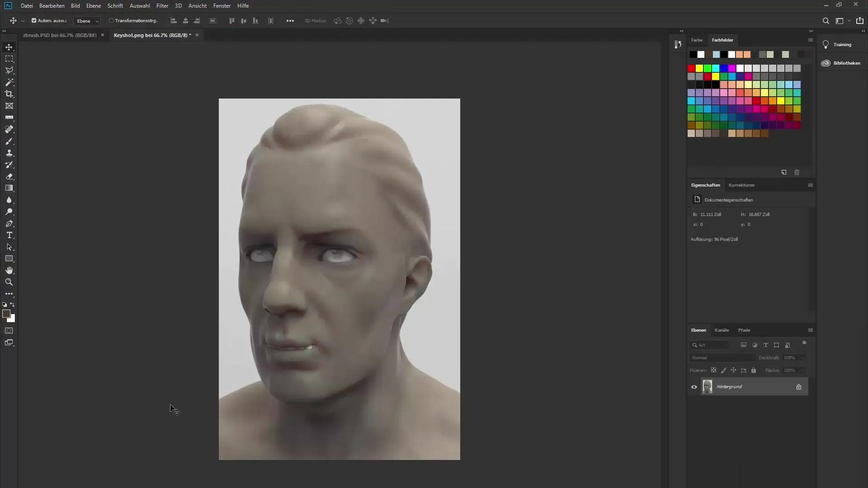The height and width of the screenshot is (488, 868).
Task: Select the Rectangle shape tool
Action: point(9,258)
